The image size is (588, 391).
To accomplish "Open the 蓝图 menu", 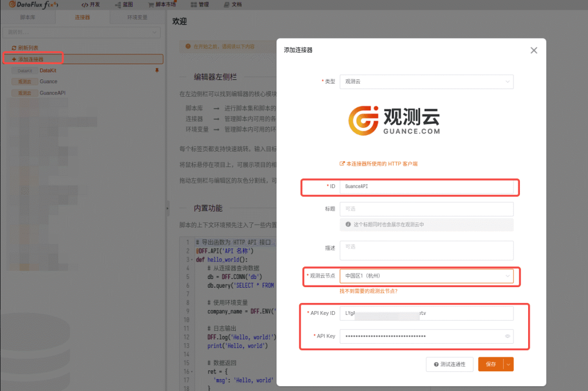I will tap(124, 4).
